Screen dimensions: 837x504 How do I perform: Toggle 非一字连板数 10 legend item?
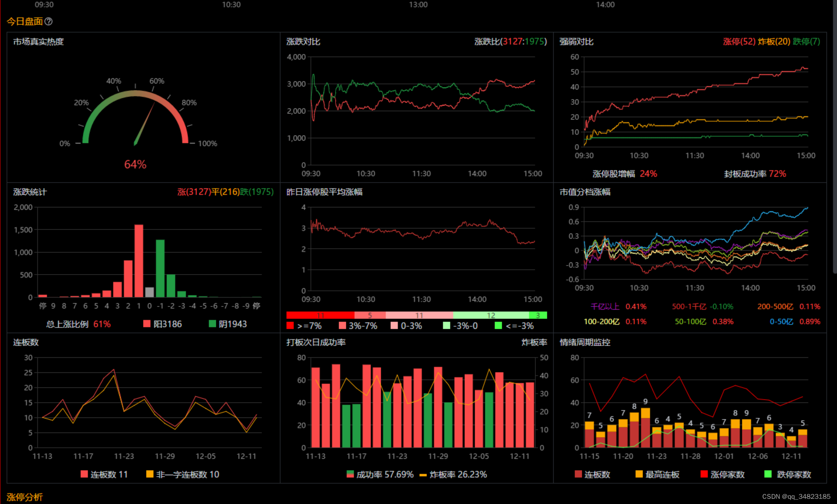click(x=183, y=474)
